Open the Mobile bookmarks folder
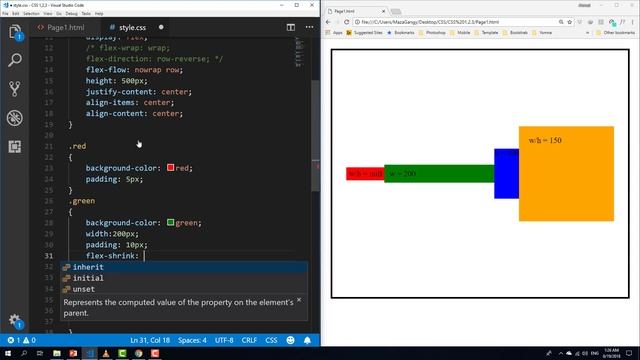This screenshot has width=640, height=360. tap(460, 33)
